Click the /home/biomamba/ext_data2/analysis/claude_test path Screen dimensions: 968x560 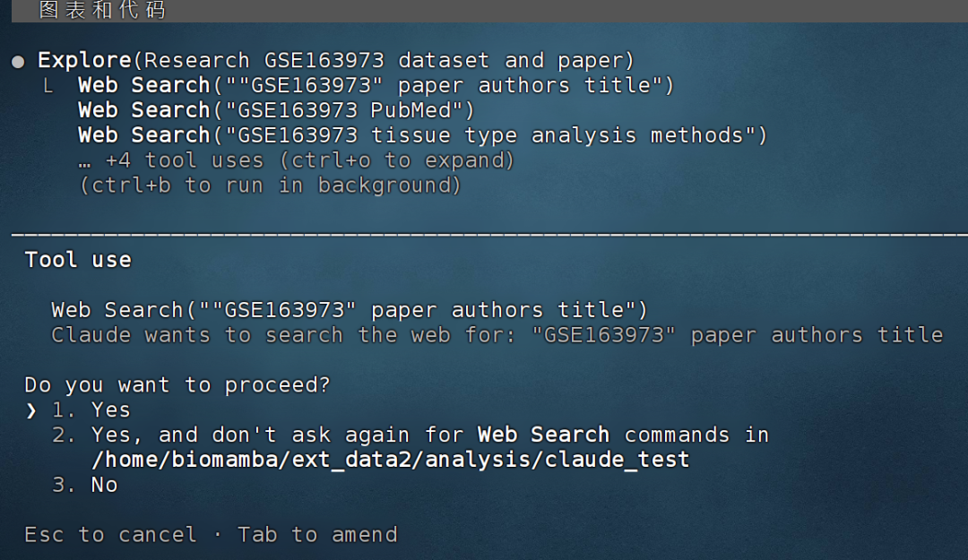390,460
